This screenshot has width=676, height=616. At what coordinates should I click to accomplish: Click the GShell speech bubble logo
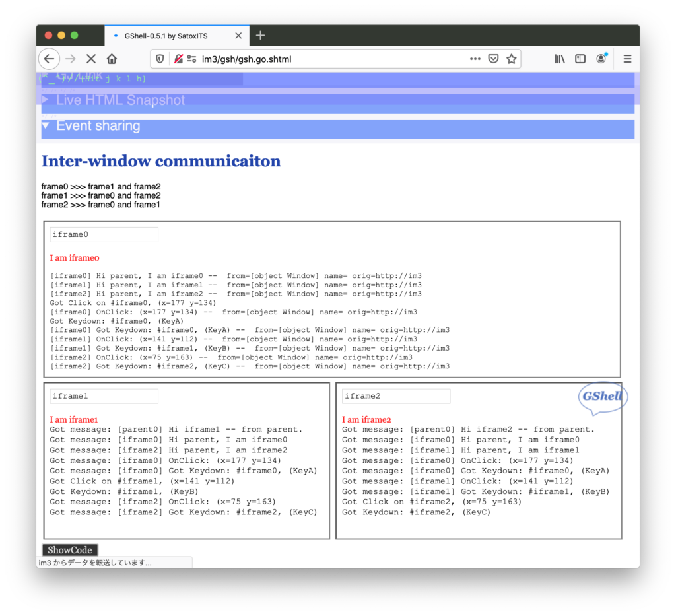[x=602, y=397]
